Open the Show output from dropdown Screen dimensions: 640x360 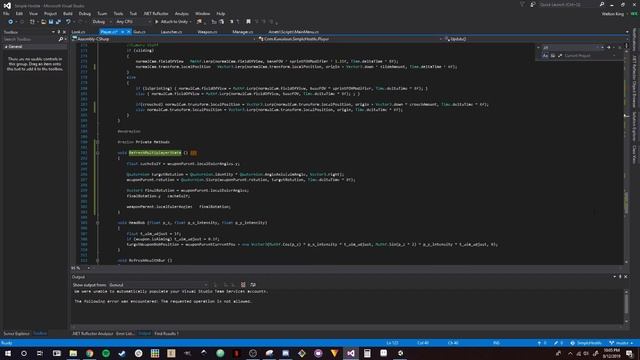click(158, 285)
